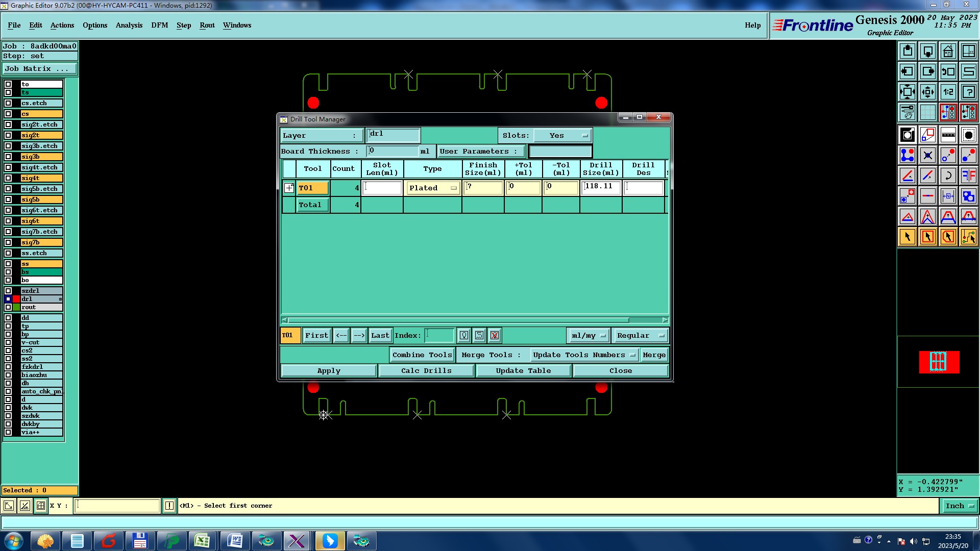Click the delete tool icon beside Index
Screen dimensions: 980x551
tap(494, 335)
